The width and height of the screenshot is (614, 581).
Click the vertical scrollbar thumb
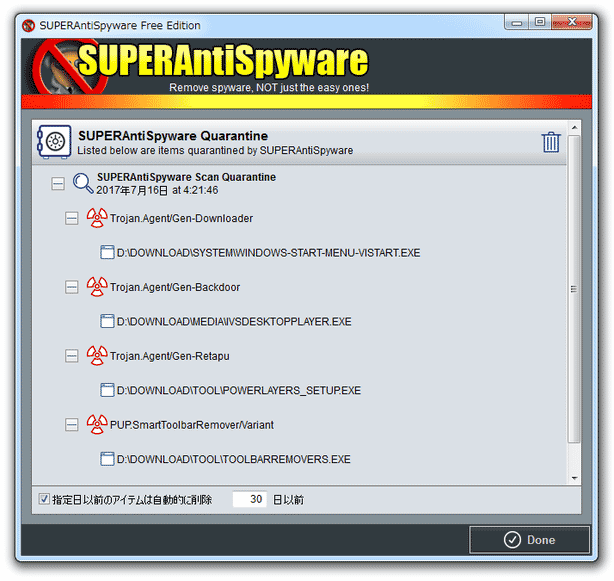pos(574,289)
